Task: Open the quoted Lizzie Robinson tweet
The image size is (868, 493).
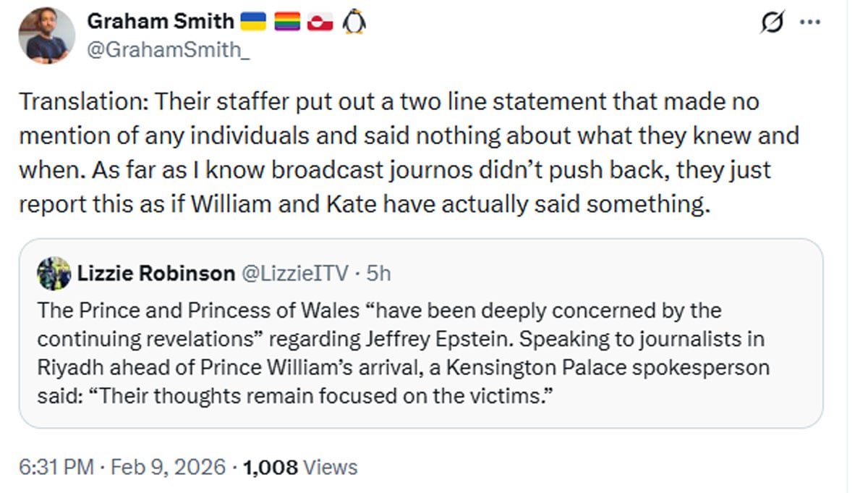Action: tap(427, 333)
